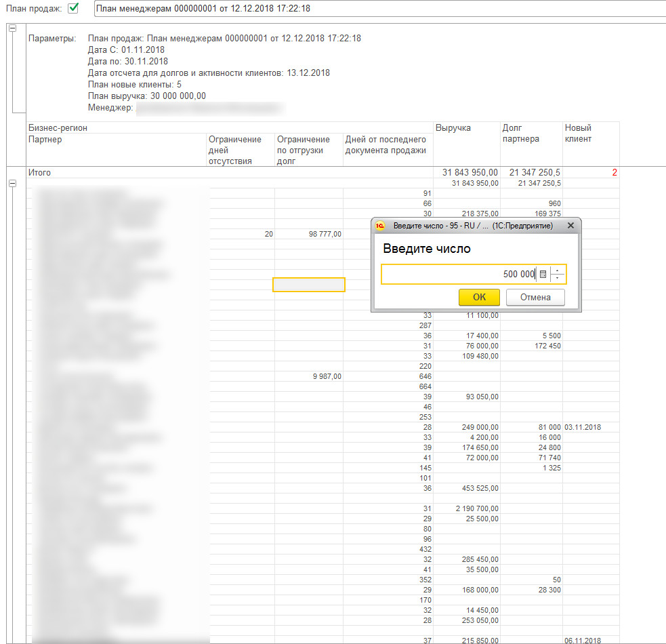Select the highlighted empty shipment debt limit cell
The height and width of the screenshot is (644, 666).
[x=309, y=285]
